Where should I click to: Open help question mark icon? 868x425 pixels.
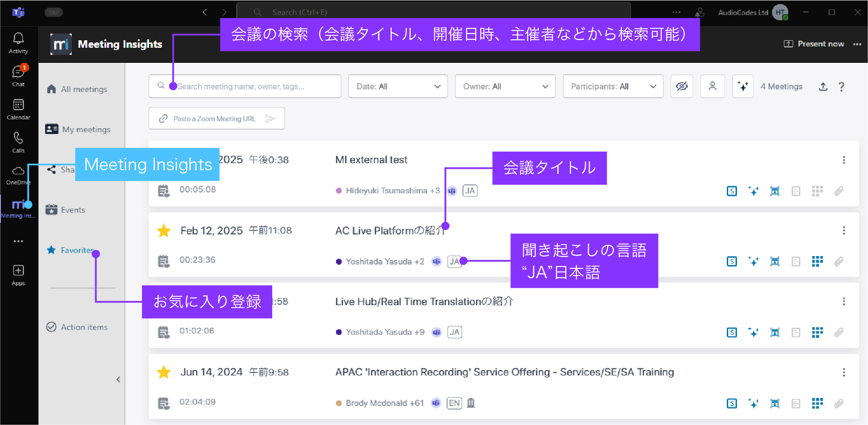(841, 87)
